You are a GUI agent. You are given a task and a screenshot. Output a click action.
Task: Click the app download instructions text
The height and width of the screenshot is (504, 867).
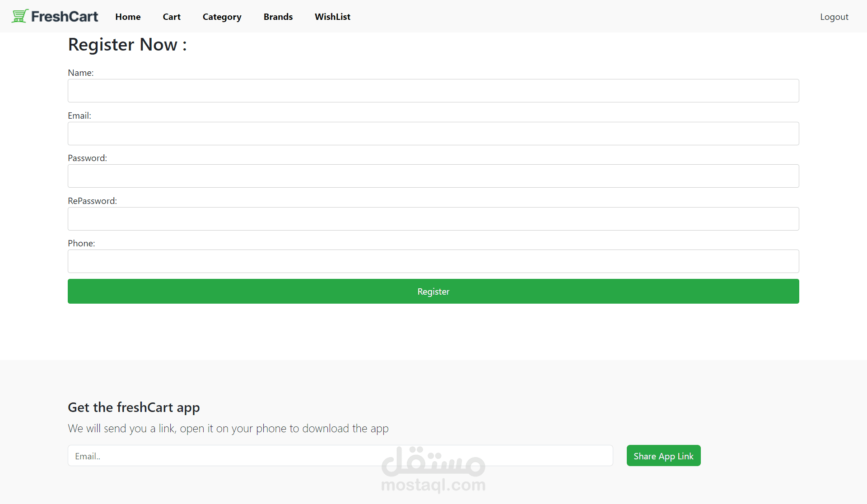[x=228, y=429]
